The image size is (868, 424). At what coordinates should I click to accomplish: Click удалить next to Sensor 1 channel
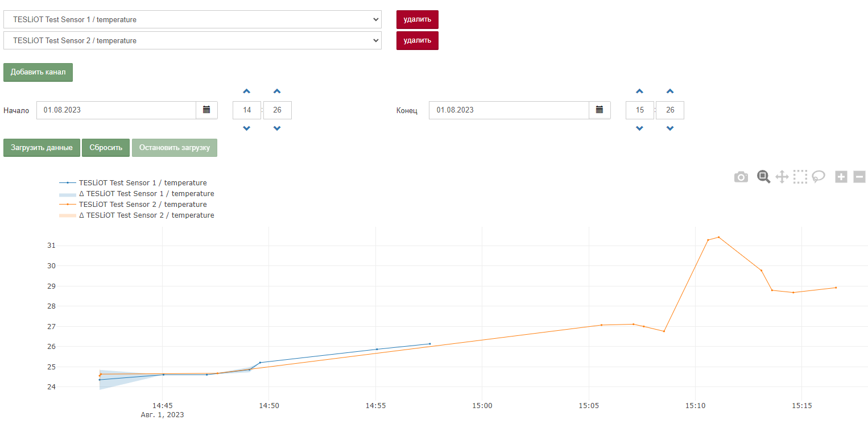click(418, 19)
